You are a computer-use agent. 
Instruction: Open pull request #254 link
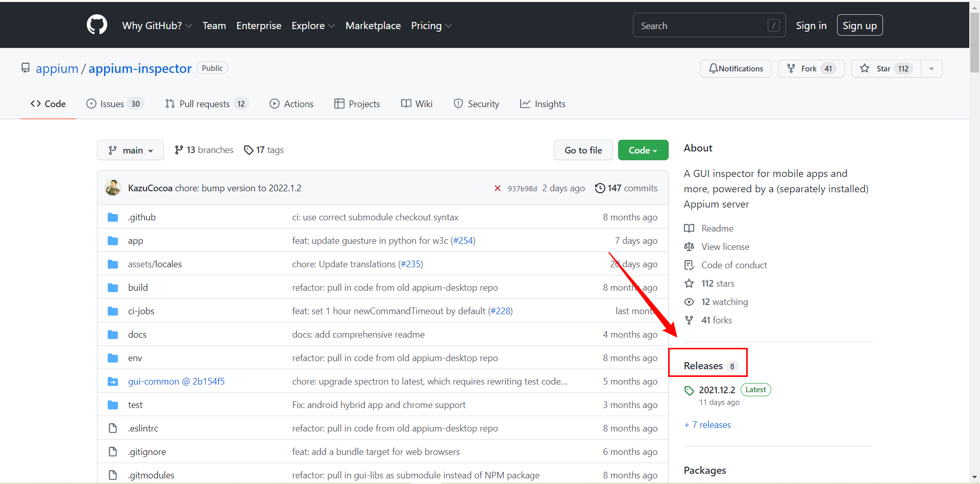click(x=463, y=241)
